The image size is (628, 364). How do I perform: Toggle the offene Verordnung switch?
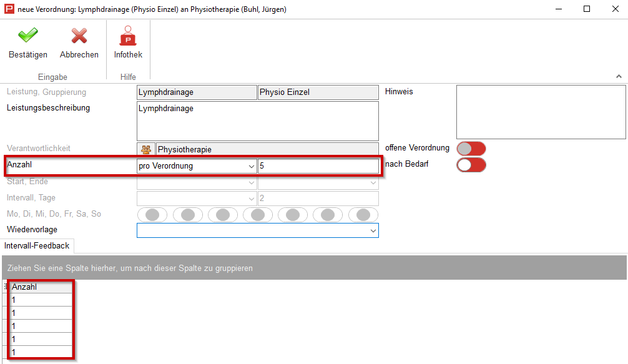pos(471,149)
